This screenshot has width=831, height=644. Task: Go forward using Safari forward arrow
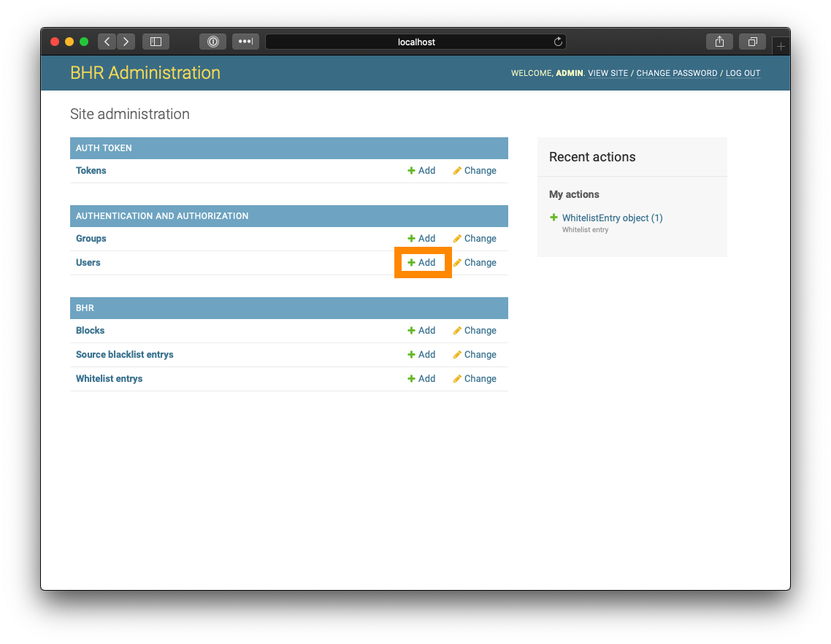126,42
